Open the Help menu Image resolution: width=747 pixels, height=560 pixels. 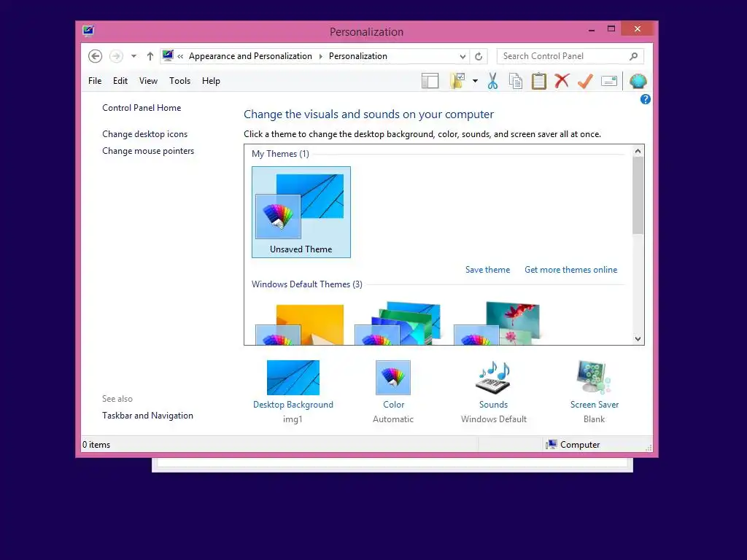pyautogui.click(x=211, y=81)
